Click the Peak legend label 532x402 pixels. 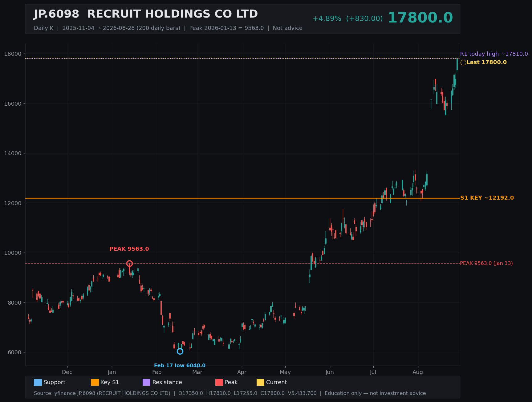pos(231,382)
